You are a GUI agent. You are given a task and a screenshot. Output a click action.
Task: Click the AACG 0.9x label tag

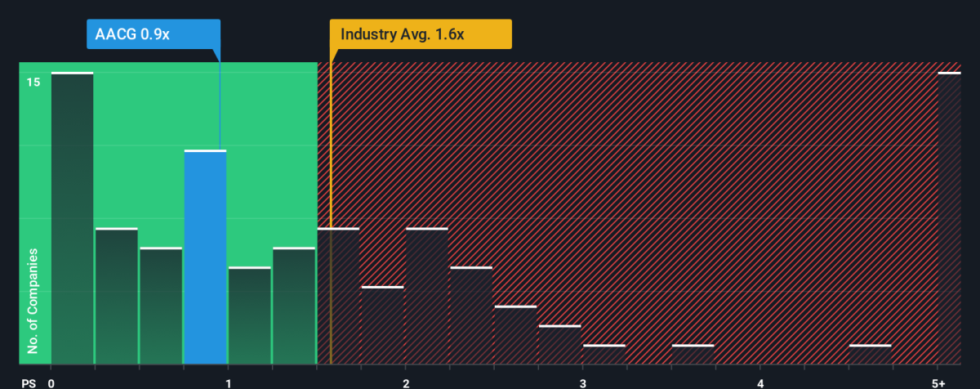153,34
